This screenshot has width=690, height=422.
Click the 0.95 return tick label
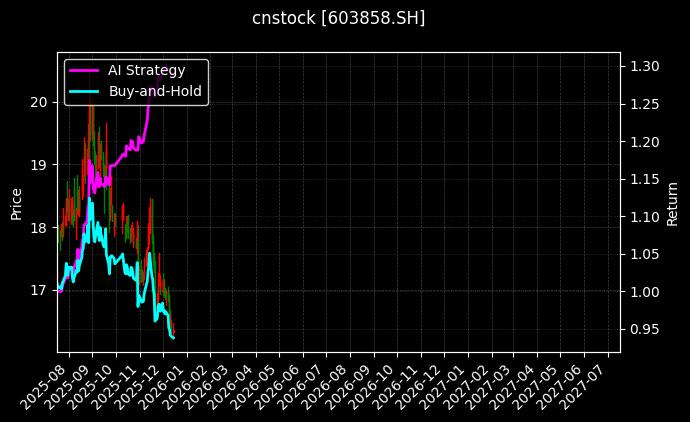tap(641, 330)
